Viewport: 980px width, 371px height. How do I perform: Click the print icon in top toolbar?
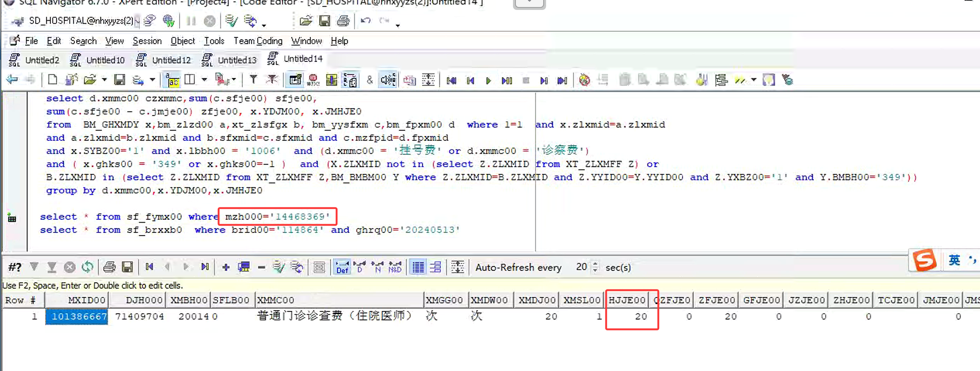pos(343,21)
